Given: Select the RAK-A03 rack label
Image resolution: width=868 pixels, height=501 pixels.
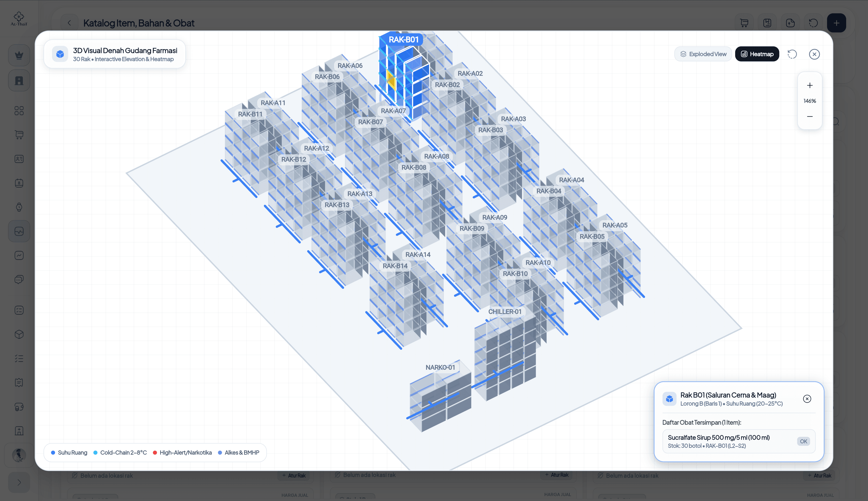Looking at the screenshot, I should [x=513, y=119].
